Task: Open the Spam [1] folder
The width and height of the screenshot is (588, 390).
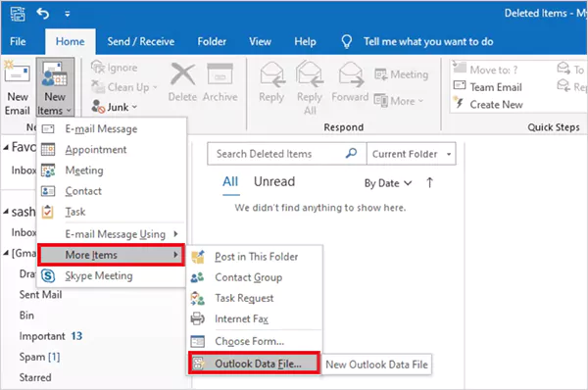Action: [39, 357]
